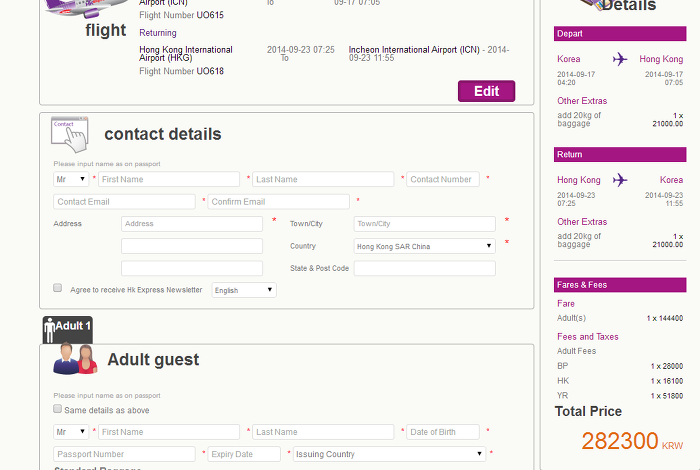700x470 pixels.
Task: Click the third Address line field
Action: pyautogui.click(x=192, y=268)
